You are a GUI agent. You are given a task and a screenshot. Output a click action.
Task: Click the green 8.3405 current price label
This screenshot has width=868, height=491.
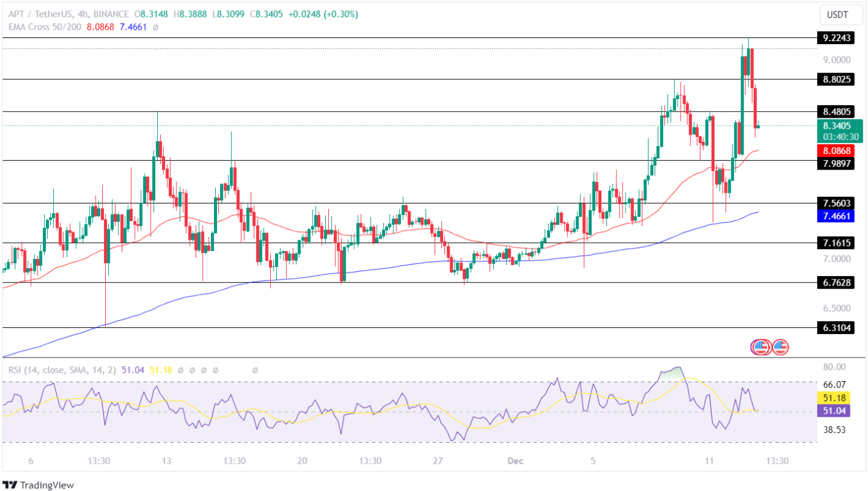point(837,126)
